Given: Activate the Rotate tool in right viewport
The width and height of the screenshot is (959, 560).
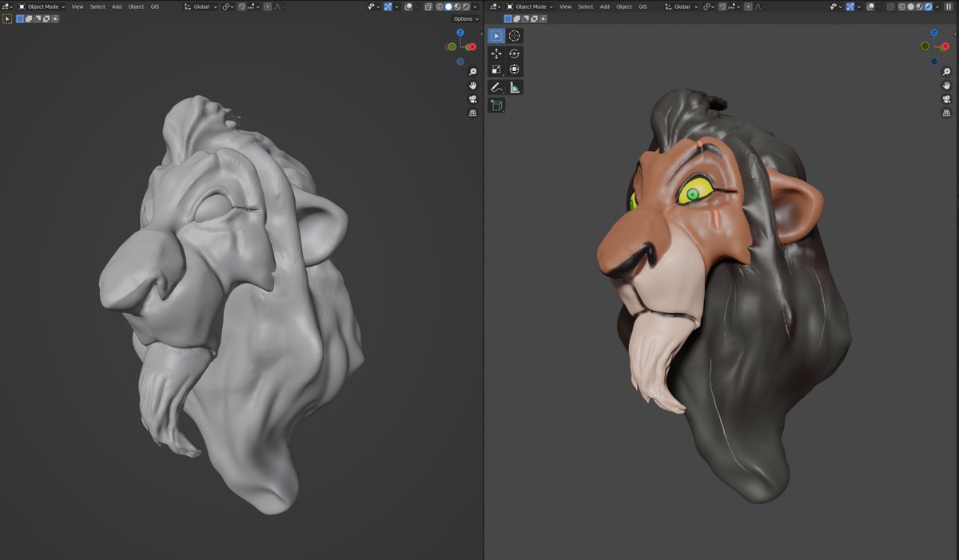Looking at the screenshot, I should click(x=514, y=54).
